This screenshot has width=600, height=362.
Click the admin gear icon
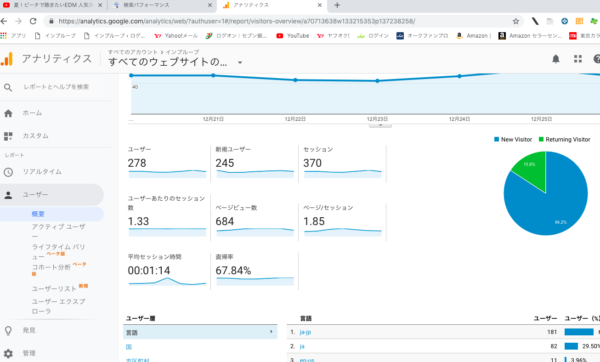8,354
